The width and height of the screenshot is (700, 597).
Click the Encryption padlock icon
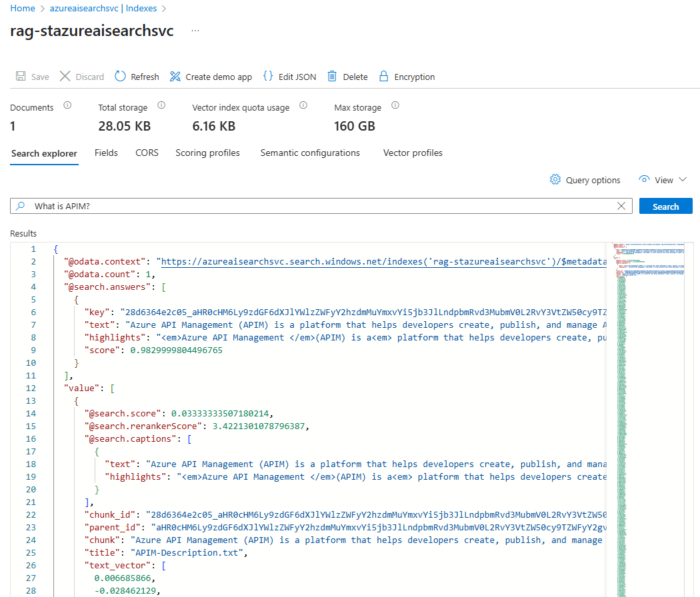(x=383, y=77)
